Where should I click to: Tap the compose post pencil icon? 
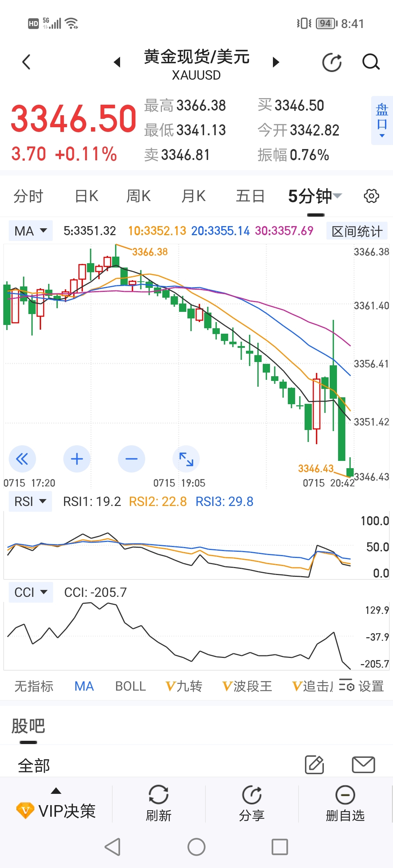point(314,764)
